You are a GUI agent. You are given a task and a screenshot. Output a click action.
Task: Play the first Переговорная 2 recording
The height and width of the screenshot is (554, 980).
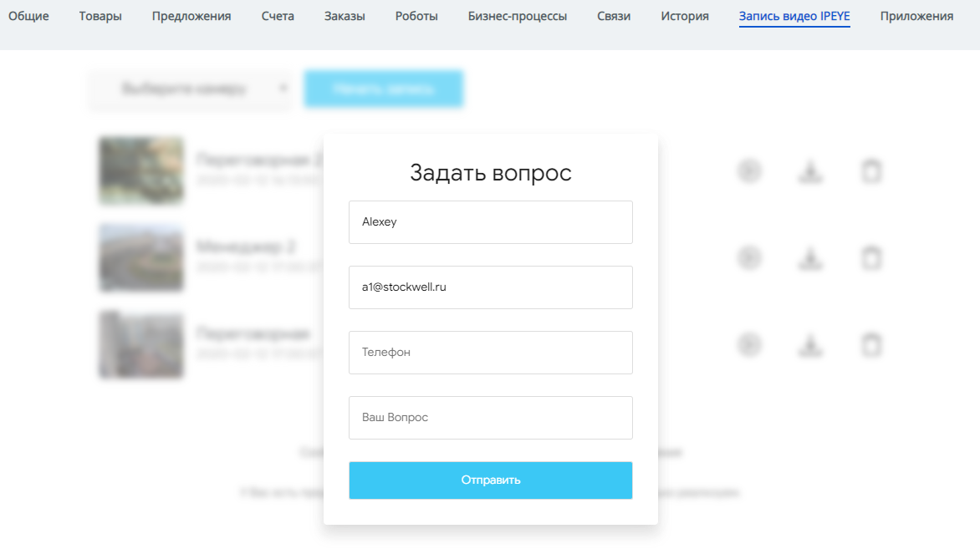click(x=749, y=171)
